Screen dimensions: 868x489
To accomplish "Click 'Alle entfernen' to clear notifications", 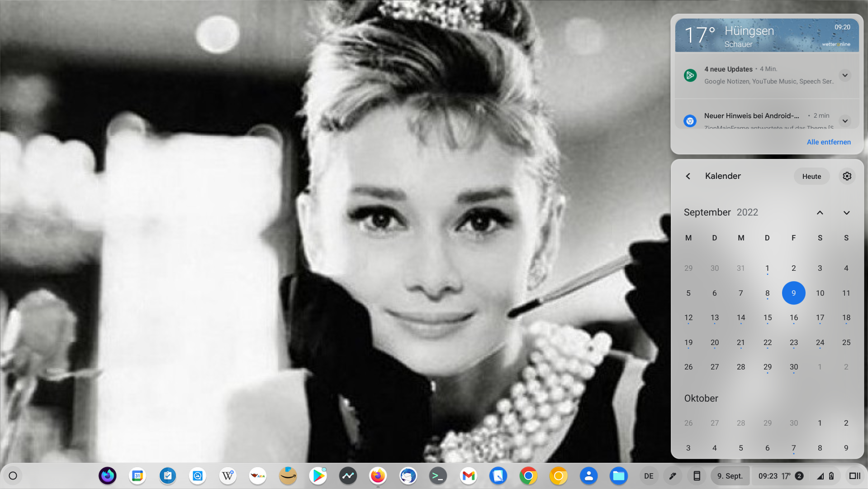I will coord(829,142).
